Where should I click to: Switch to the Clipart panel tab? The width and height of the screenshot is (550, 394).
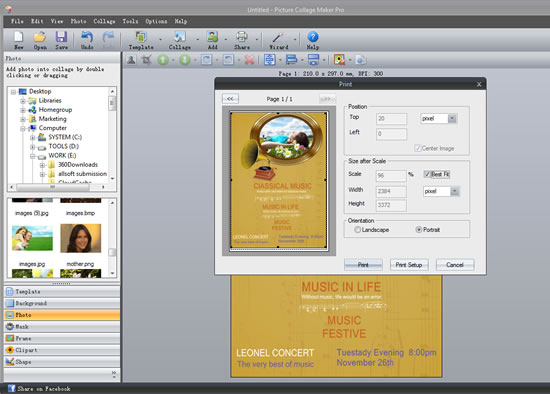(x=62, y=350)
